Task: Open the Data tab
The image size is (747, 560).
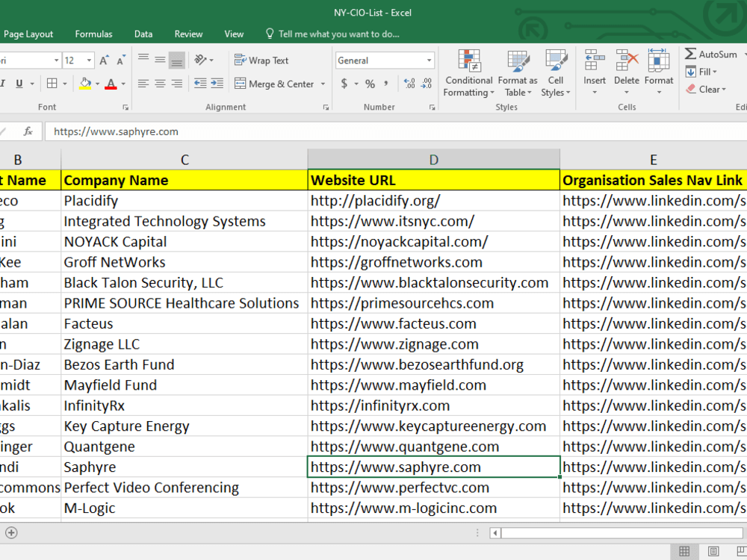Action: coord(143,34)
